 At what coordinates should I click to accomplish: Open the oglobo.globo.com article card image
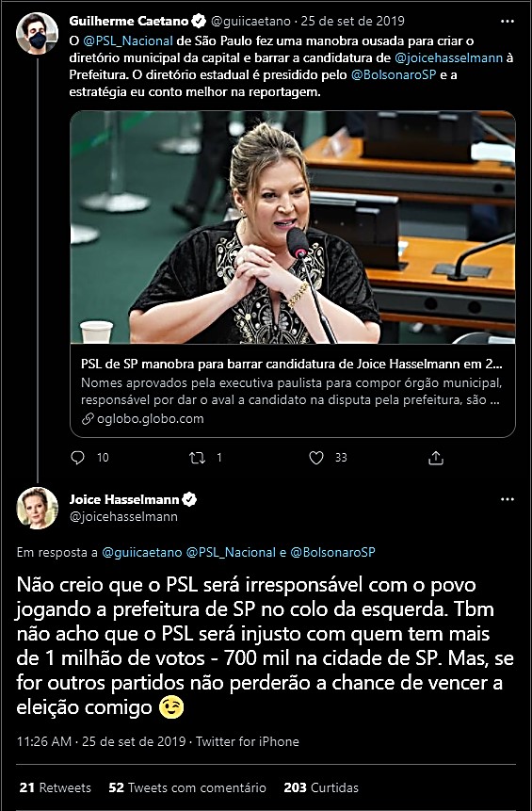[293, 228]
